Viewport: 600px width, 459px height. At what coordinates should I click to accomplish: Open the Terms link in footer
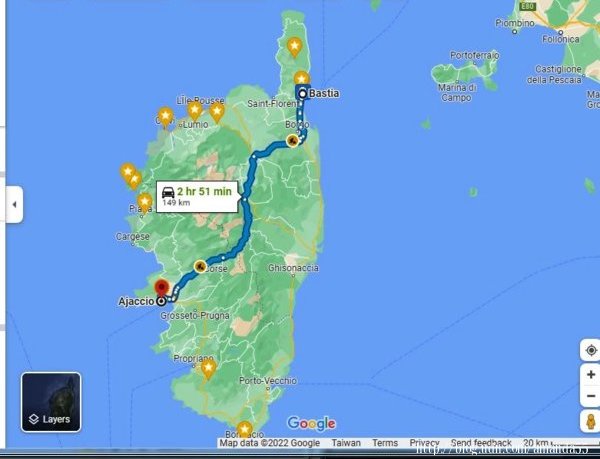click(x=385, y=443)
